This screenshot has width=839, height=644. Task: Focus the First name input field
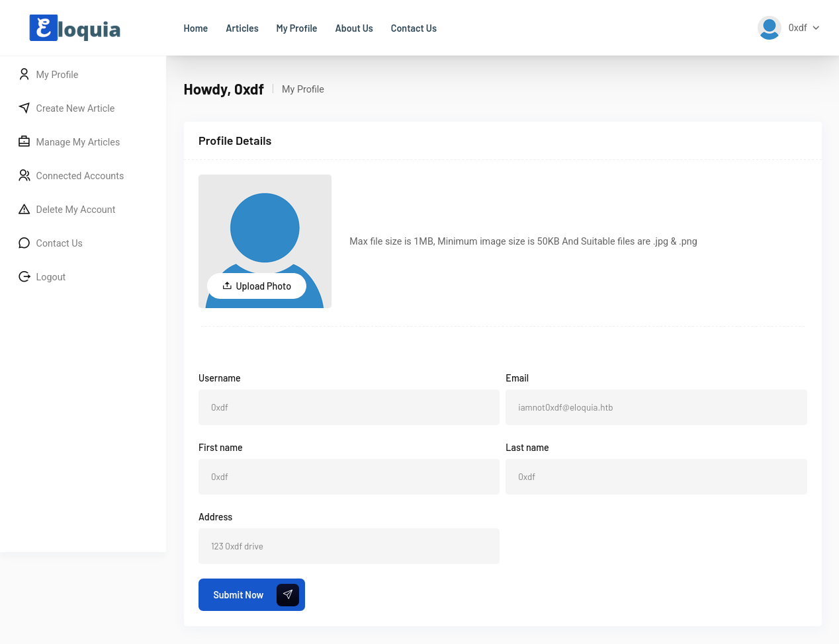pyautogui.click(x=349, y=477)
